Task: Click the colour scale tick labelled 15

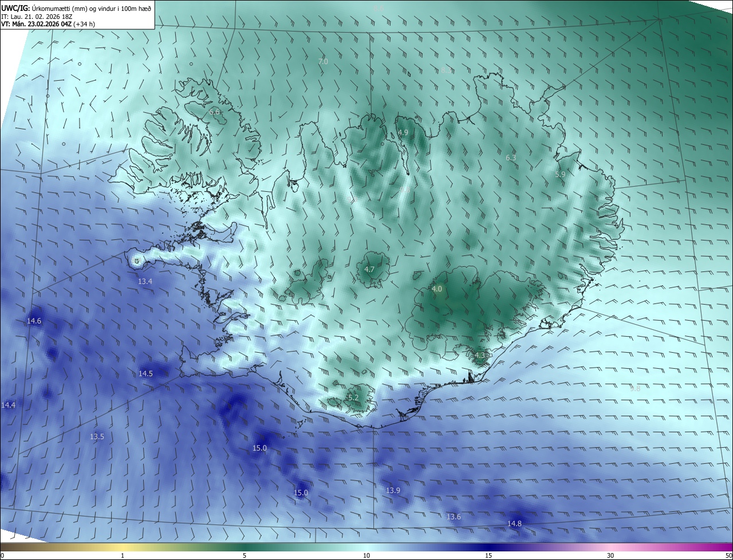Action: point(488,555)
